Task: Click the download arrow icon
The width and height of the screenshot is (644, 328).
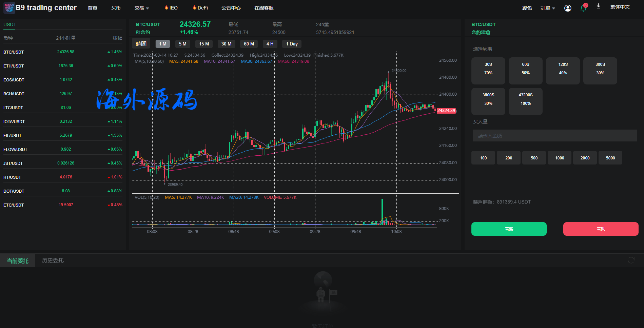Action: coord(599,6)
